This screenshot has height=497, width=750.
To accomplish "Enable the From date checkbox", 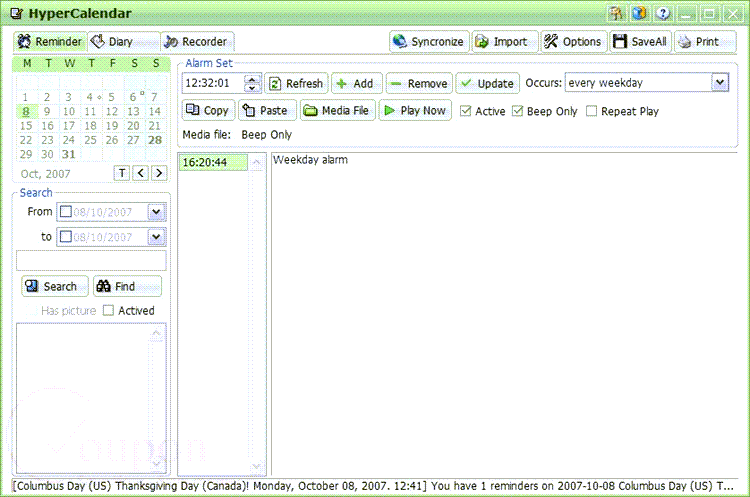I will tap(66, 211).
